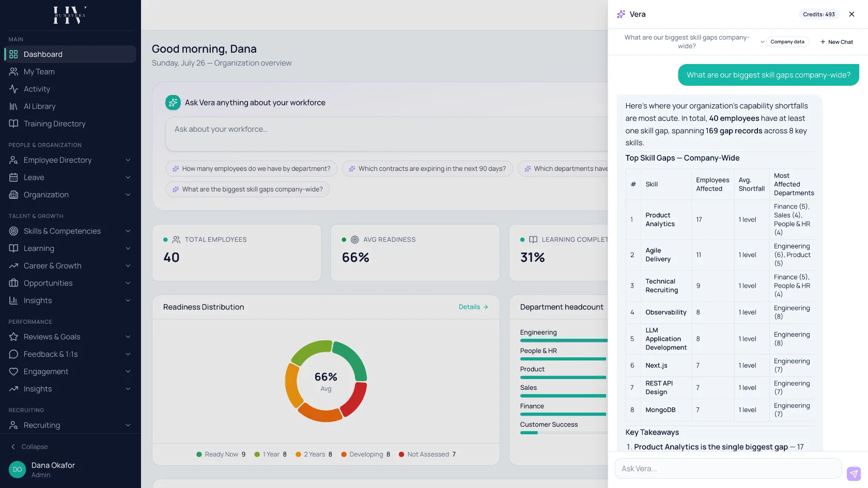Click the Avg Readiness target icon
868x488 pixels.
pyautogui.click(x=354, y=240)
